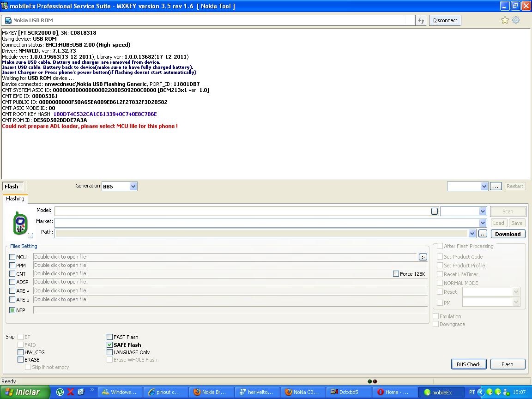The width and height of the screenshot is (532, 399).
Task: Switch to Nokia C3... Firefox taskbar item
Action: tap(302, 392)
